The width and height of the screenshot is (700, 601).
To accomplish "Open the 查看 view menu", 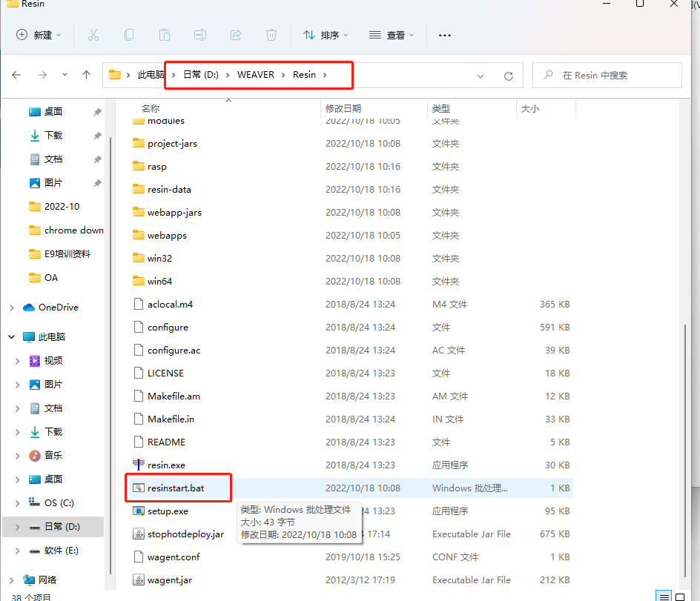I will (392, 35).
